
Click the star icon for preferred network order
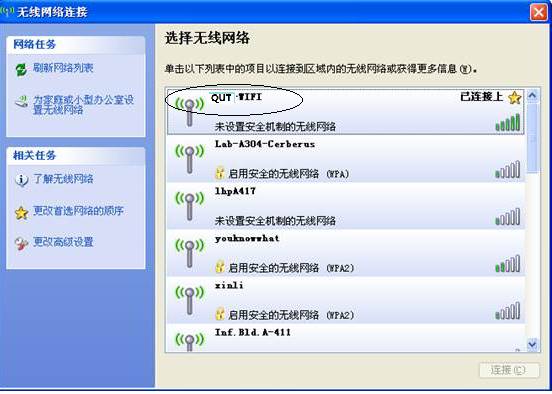tap(21, 213)
